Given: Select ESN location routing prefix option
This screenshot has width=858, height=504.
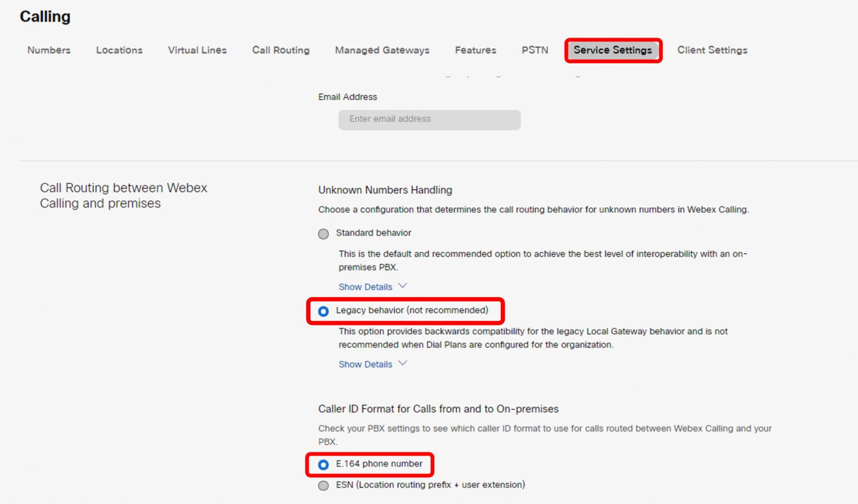Looking at the screenshot, I should pyautogui.click(x=323, y=486).
